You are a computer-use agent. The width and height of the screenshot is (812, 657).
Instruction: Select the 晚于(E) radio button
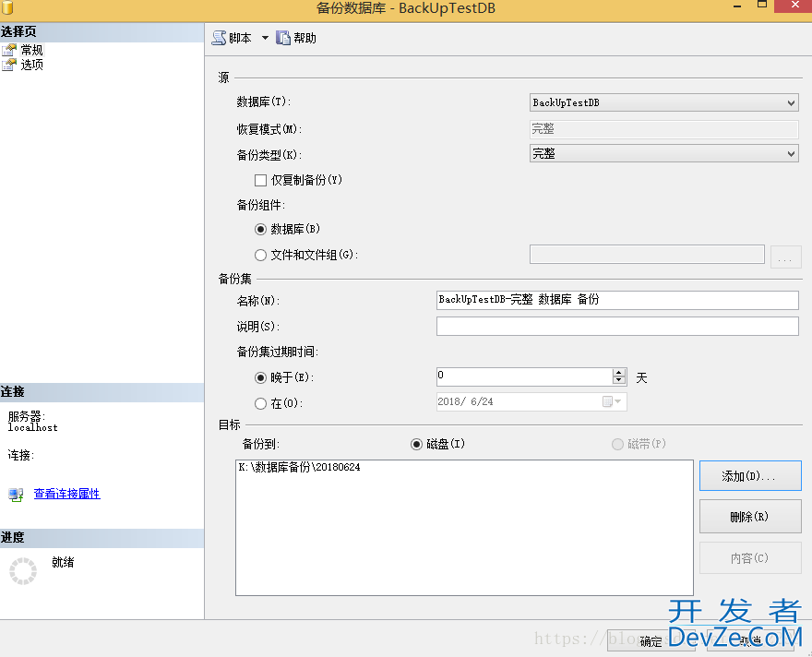260,378
